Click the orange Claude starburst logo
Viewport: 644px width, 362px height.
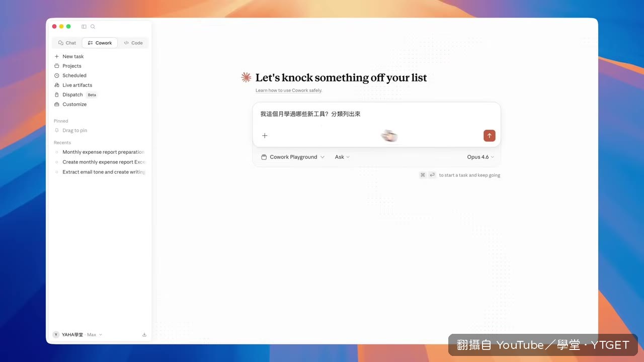[x=246, y=77]
